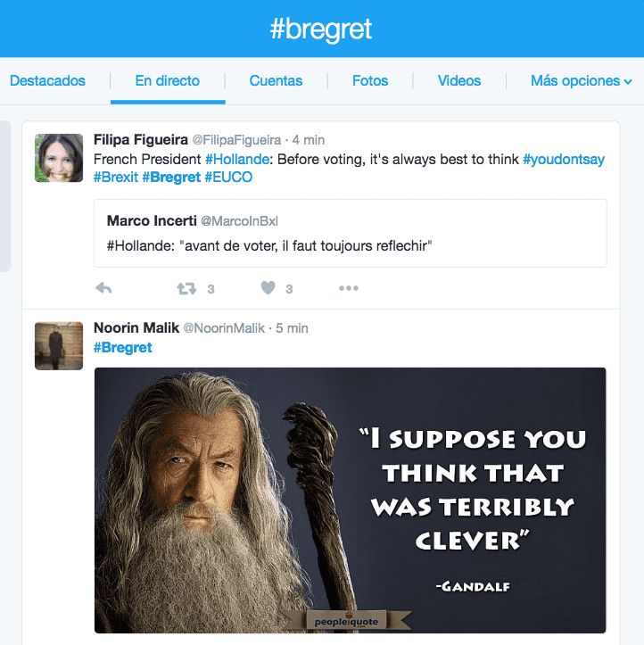The height and width of the screenshot is (645, 644).
Task: Open Noorin Malik's profile name link
Action: tap(136, 328)
